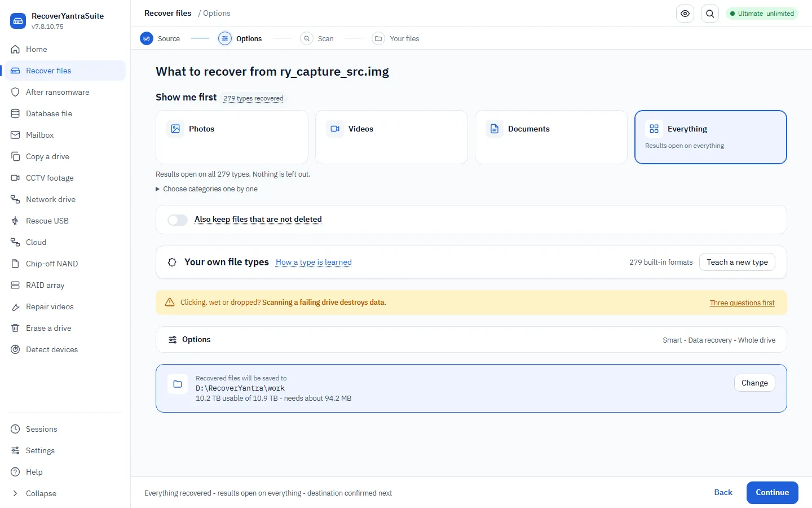
Task: Click the D:\RecoverYantra\work path text
Action: point(240,388)
